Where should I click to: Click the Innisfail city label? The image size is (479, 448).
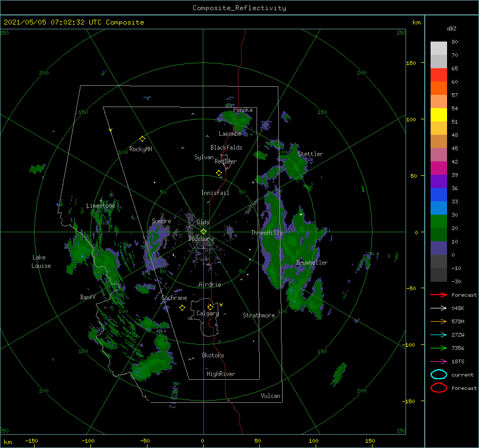[x=215, y=193]
